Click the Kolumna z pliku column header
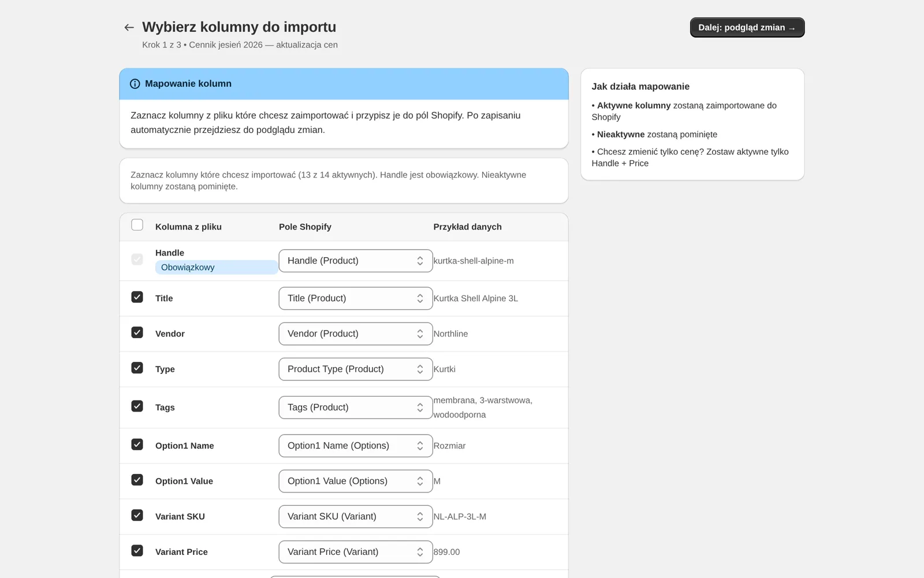The image size is (924, 578). 188,227
